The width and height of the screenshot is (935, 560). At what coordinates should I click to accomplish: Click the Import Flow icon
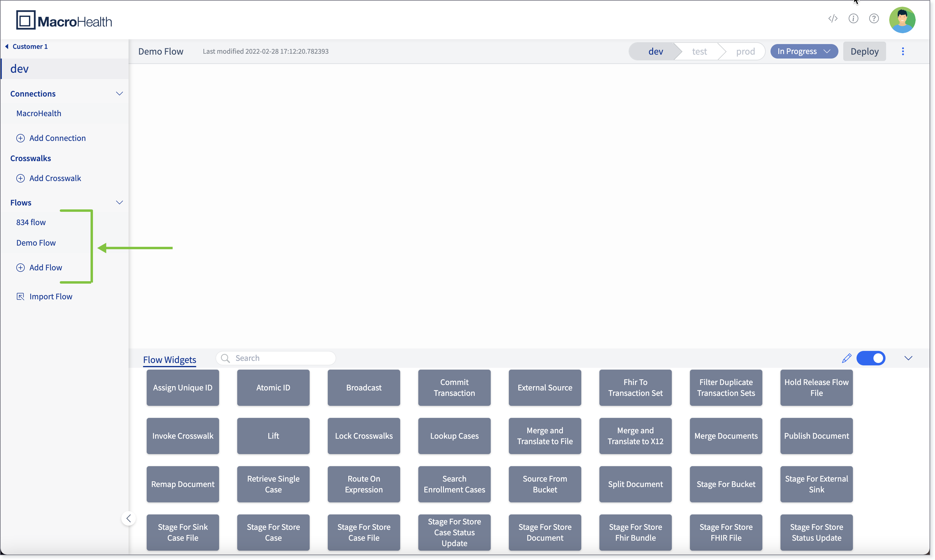21,297
